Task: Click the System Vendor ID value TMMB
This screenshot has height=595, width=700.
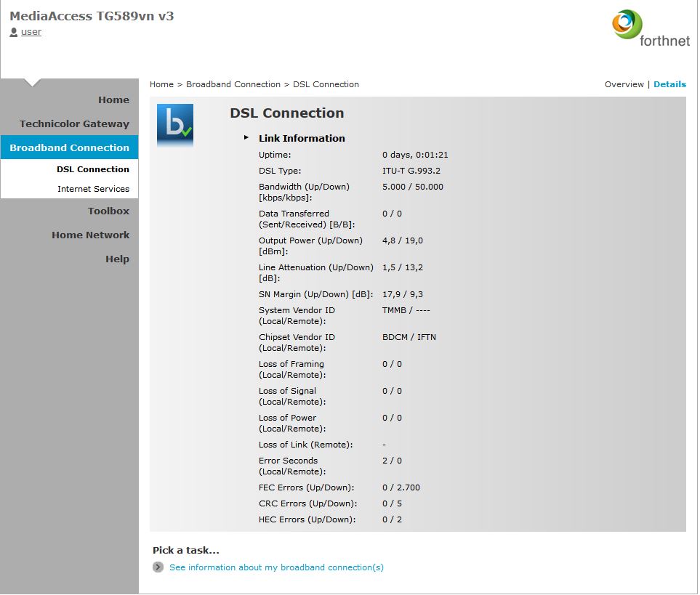Action: coord(394,310)
